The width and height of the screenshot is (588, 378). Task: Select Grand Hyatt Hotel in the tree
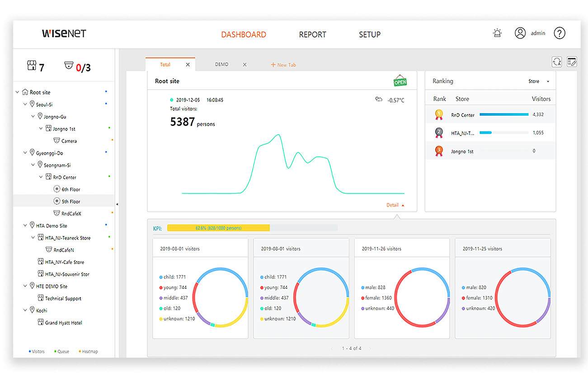(63, 323)
